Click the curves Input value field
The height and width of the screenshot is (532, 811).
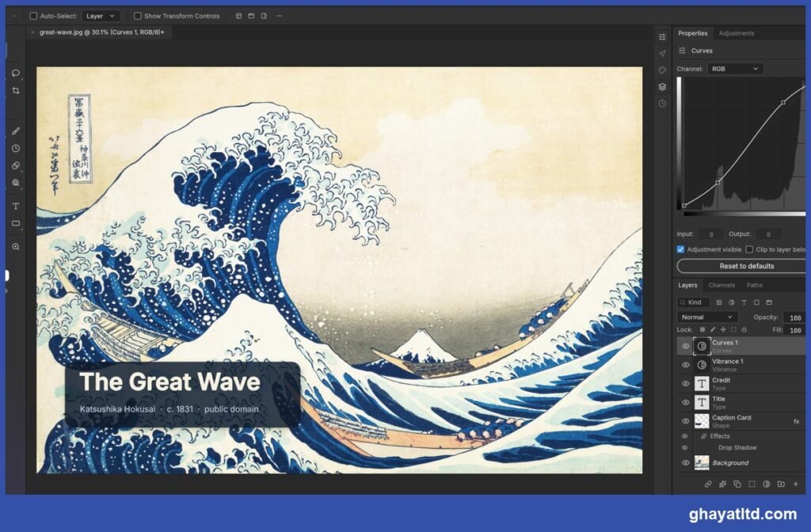pyautogui.click(x=710, y=234)
